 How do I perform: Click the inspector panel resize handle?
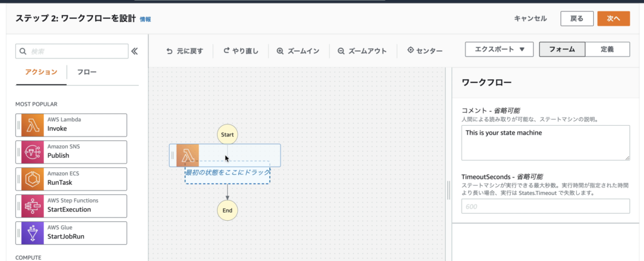(448, 191)
